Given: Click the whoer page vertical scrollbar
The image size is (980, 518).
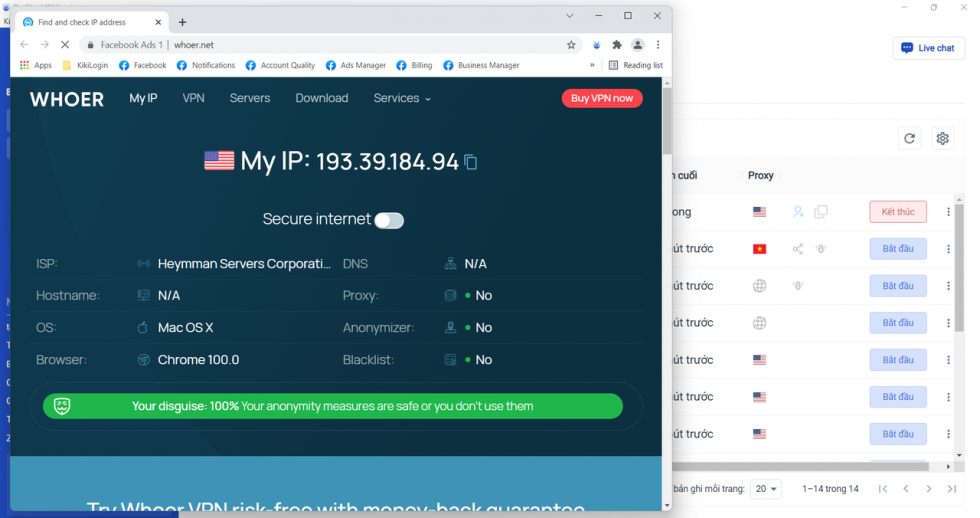Looking at the screenshot, I should [667, 121].
